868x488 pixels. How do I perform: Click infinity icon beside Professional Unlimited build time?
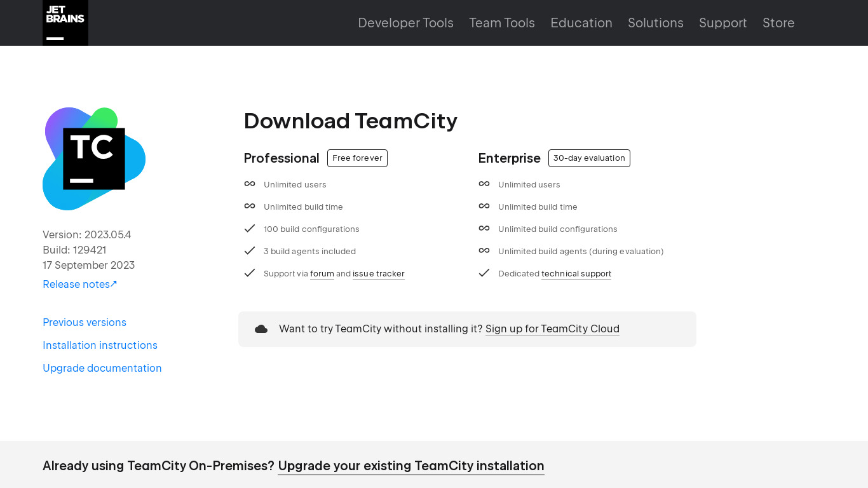pyautogui.click(x=250, y=206)
